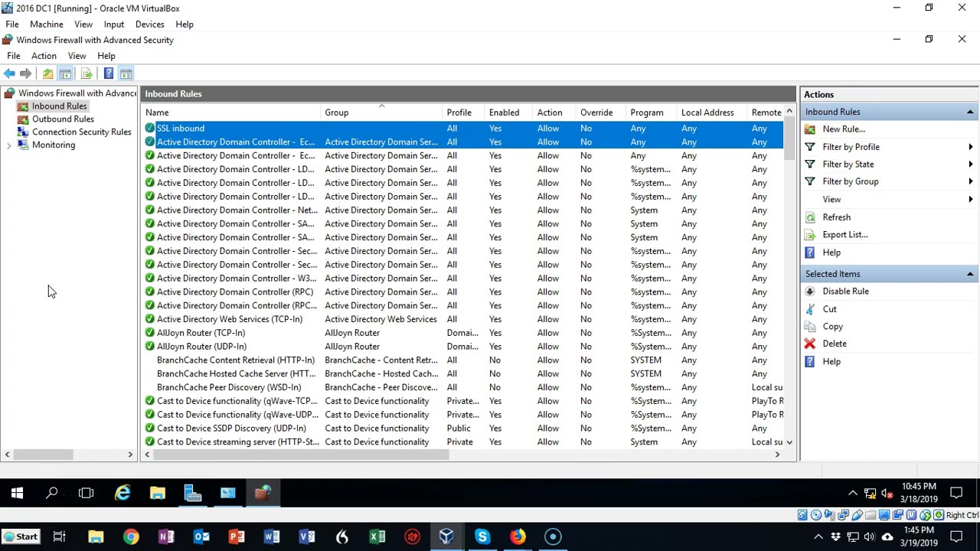Show hidden icons in VM system tray
980x551 pixels.
(852, 494)
